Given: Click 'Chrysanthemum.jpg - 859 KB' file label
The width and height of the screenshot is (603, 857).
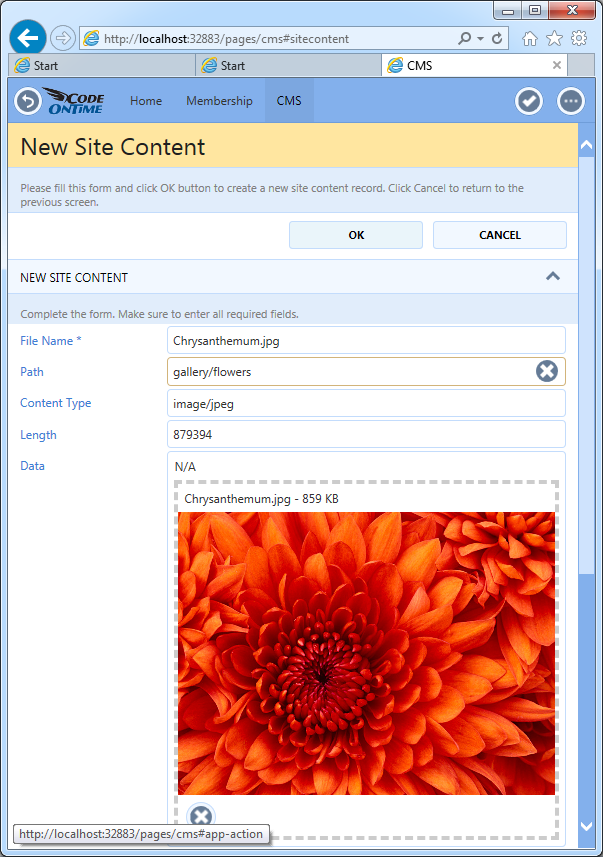Looking at the screenshot, I should point(261,499).
